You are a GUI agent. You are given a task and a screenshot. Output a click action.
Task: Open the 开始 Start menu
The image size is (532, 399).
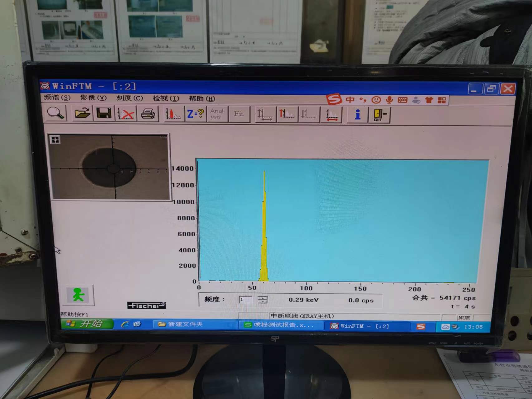click(86, 324)
